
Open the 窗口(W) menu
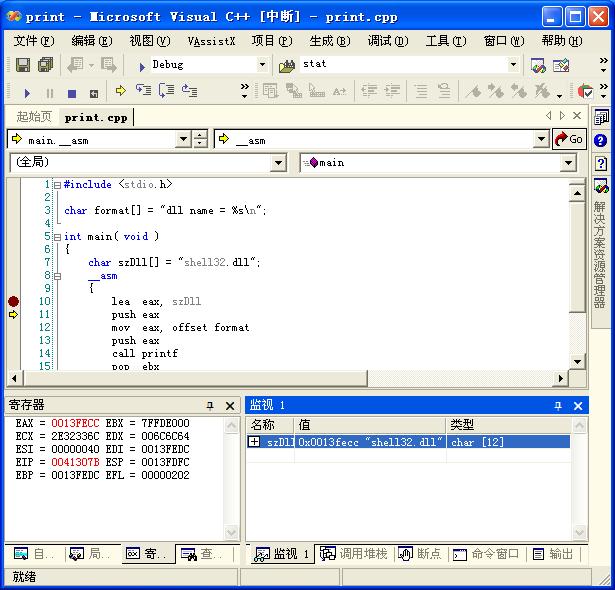click(x=504, y=41)
